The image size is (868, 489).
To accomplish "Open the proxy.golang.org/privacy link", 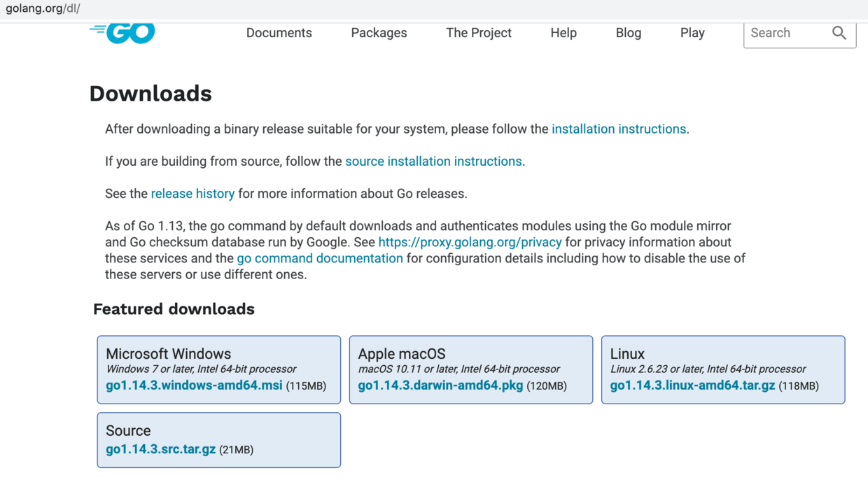I will [x=470, y=242].
